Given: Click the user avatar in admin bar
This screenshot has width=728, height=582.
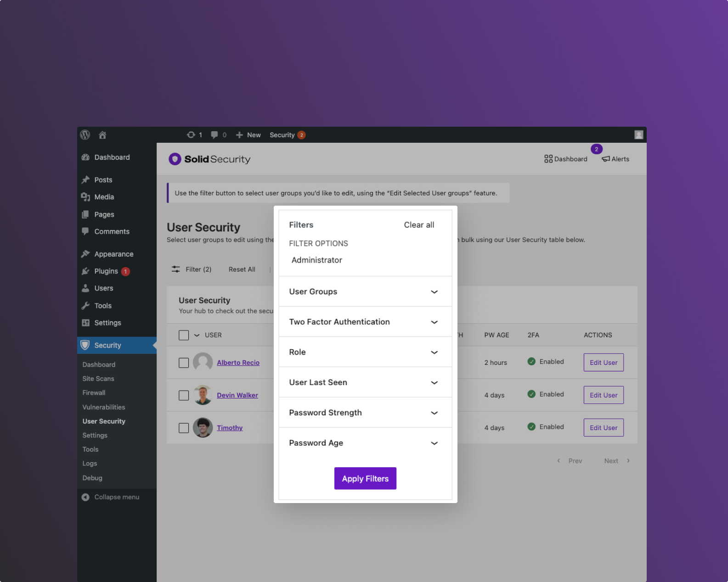Looking at the screenshot, I should (x=638, y=135).
